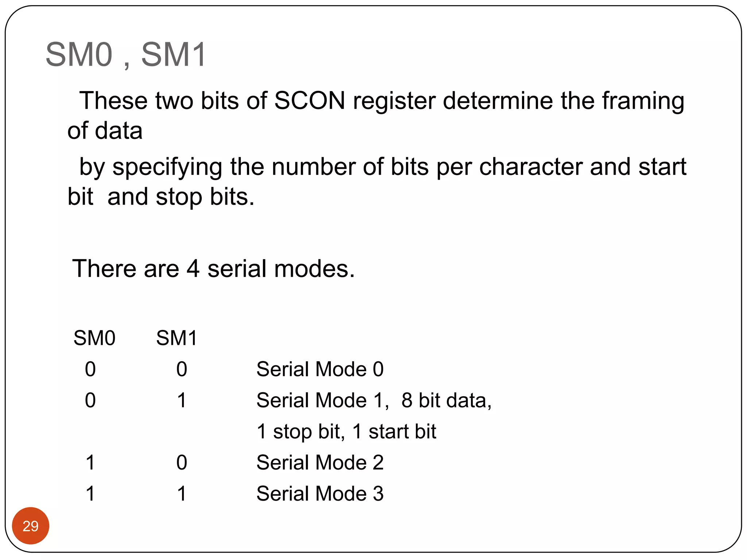Click the word framing in the first line
Screen dimensions: 747x560
[x=643, y=101]
